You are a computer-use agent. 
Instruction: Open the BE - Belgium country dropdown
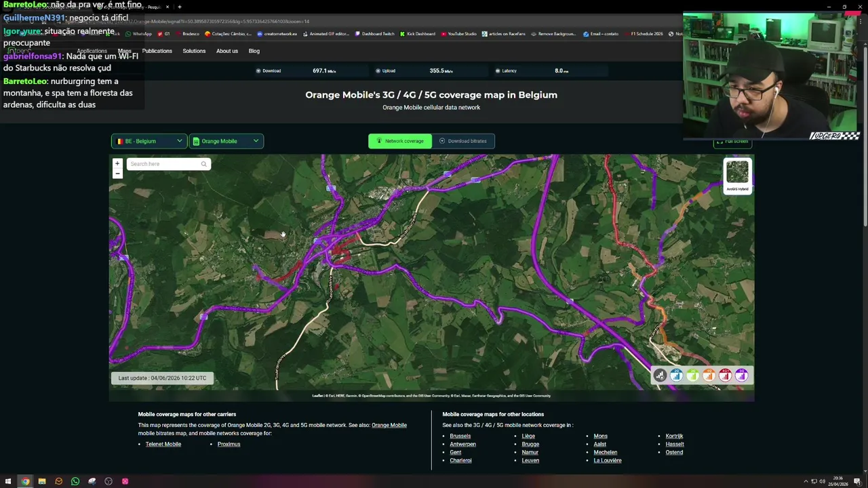(x=149, y=141)
